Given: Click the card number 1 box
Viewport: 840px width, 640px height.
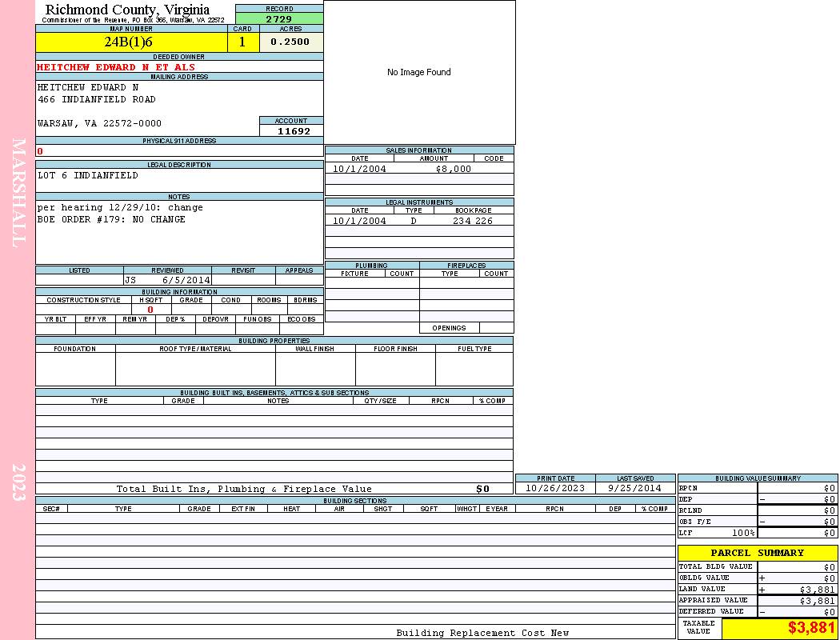Looking at the screenshot, I should [x=242, y=42].
